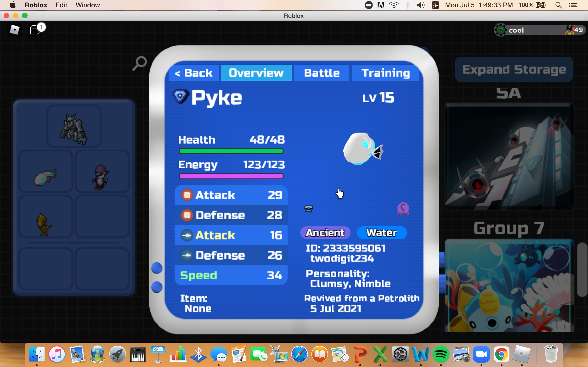
Task: Select the Overview tab
Action: [x=256, y=73]
